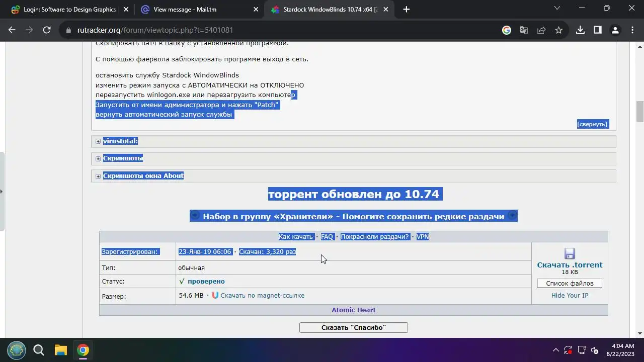Click the floppy disk download icon
644x362 pixels.
(570, 253)
